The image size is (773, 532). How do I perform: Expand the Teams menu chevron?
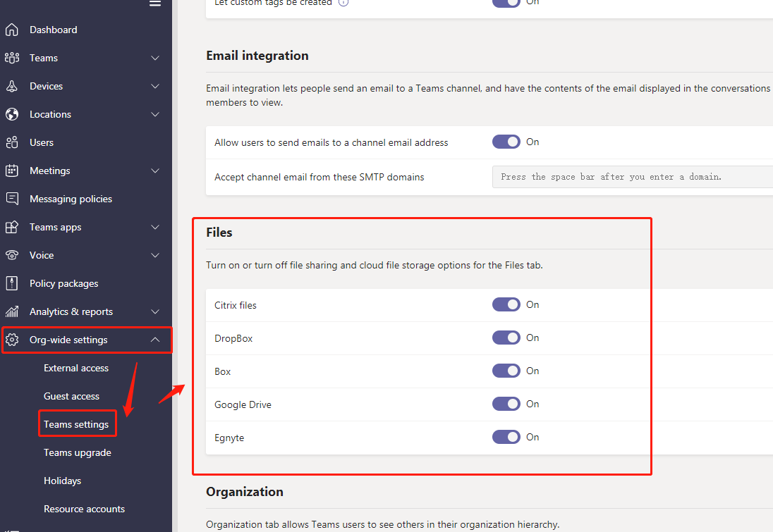tap(155, 58)
